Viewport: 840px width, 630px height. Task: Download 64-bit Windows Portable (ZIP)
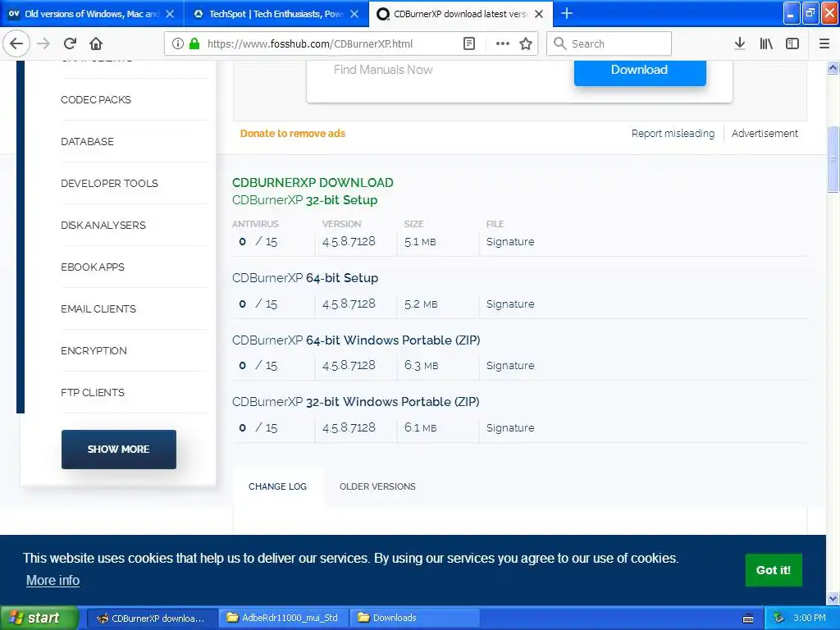[x=356, y=340]
